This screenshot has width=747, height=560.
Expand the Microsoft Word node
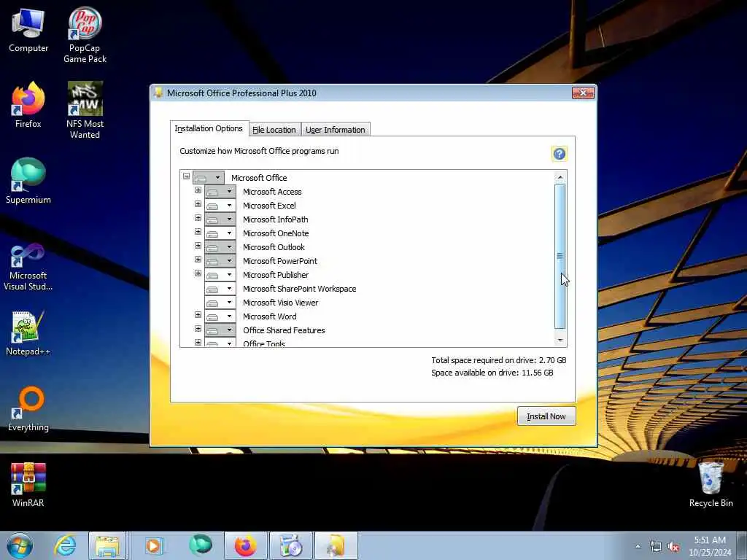(x=198, y=314)
